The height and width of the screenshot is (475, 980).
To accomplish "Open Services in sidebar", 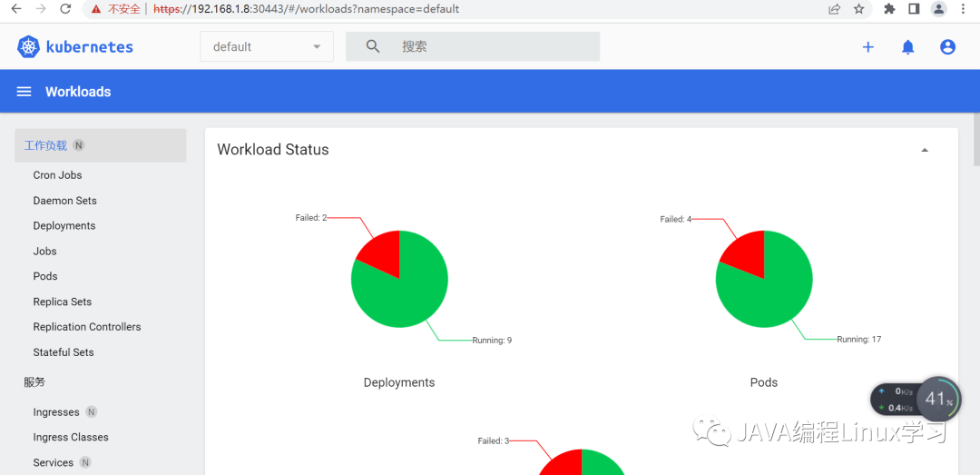I will point(54,462).
